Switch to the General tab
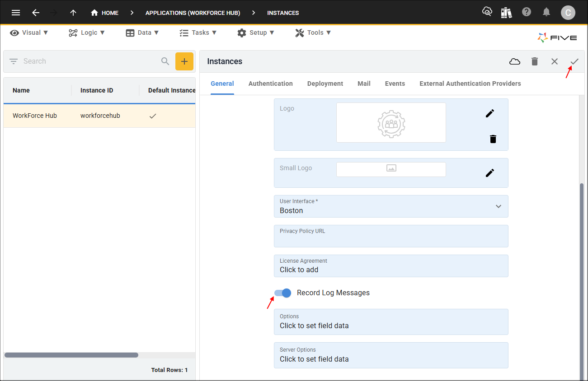This screenshot has width=588, height=381. click(222, 84)
